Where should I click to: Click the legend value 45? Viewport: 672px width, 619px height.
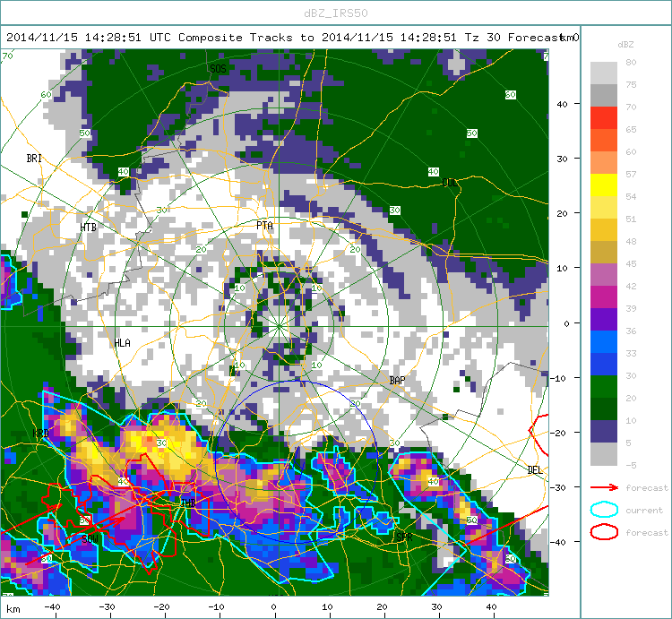click(631, 263)
